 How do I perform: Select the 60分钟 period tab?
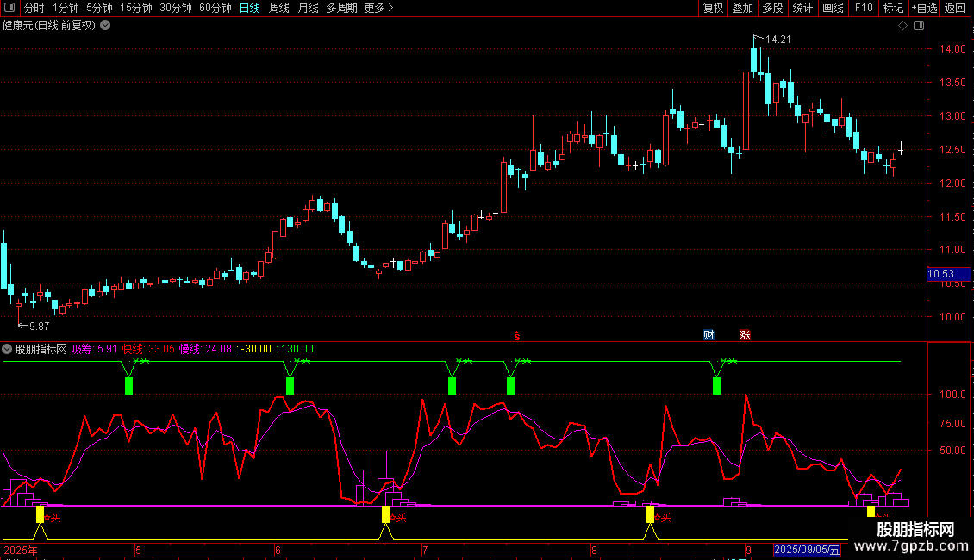click(215, 8)
